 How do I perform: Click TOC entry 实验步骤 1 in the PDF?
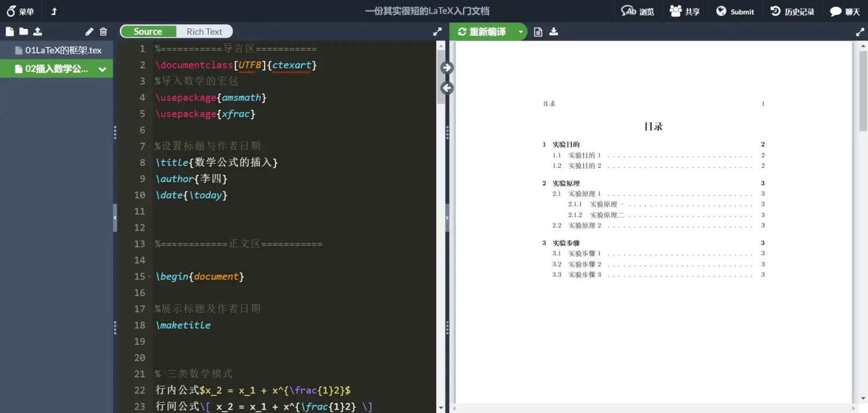(584, 253)
